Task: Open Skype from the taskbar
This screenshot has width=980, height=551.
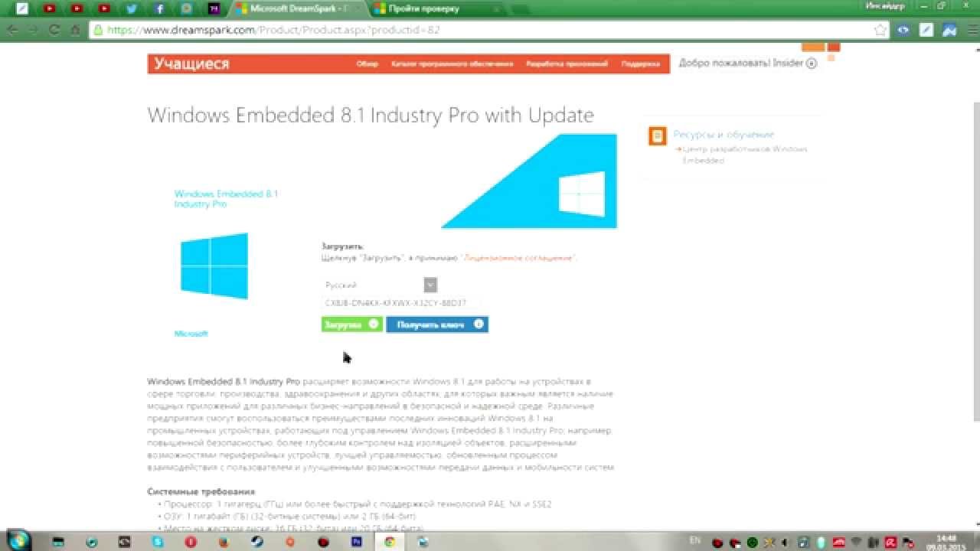Action: tap(158, 541)
